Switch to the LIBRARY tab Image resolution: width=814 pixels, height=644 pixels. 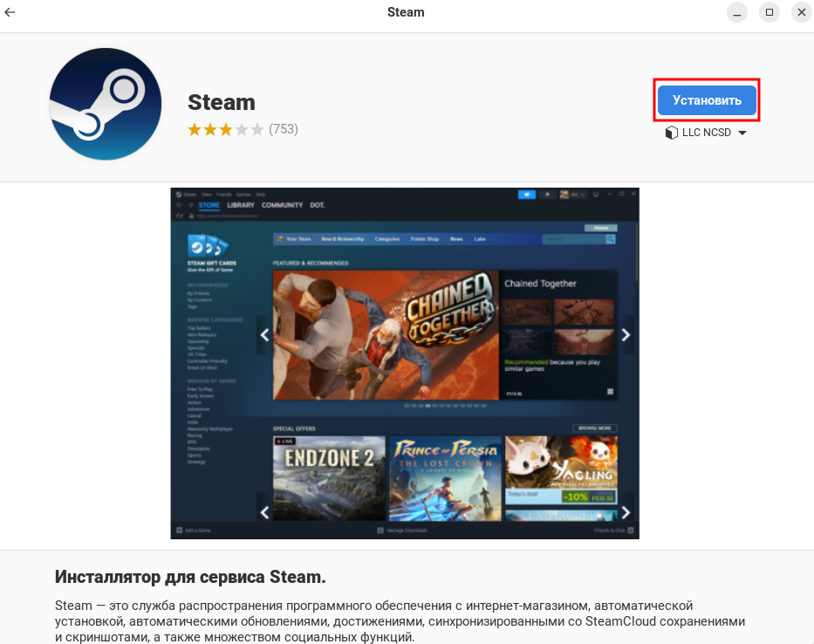click(241, 205)
